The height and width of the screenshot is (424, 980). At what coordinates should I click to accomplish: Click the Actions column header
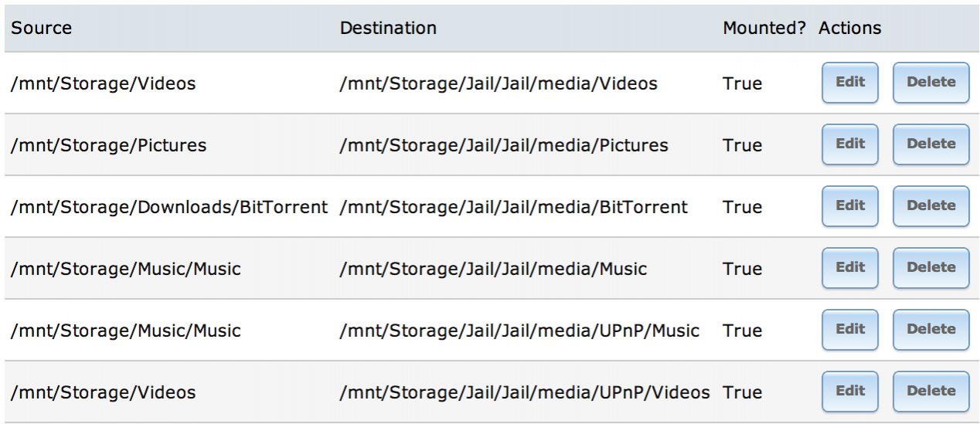tap(850, 28)
